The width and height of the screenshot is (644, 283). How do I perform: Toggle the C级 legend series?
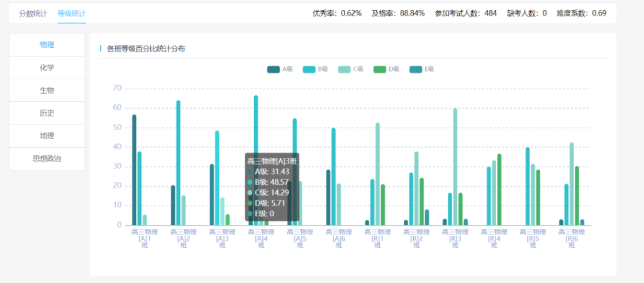351,69
